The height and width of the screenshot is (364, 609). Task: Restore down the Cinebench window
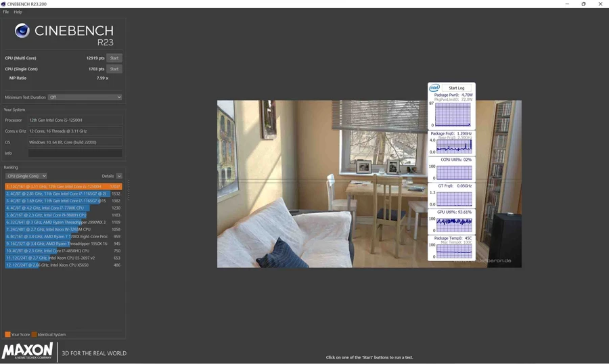583,4
